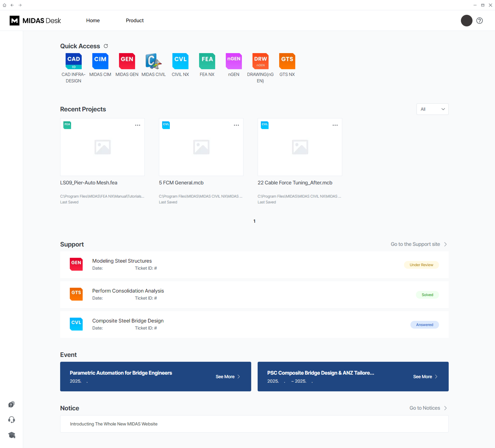Click chevron beside Go to the Support site
The image size is (495, 448).
pos(445,244)
